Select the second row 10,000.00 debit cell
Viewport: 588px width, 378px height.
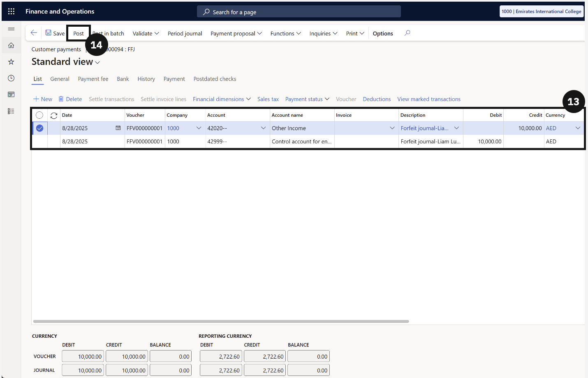pos(483,141)
